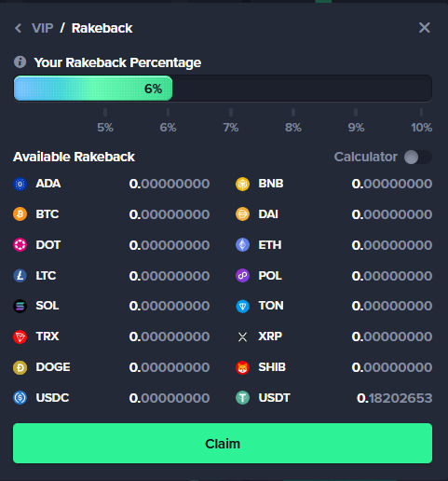Click the TON coin icon

(x=242, y=306)
